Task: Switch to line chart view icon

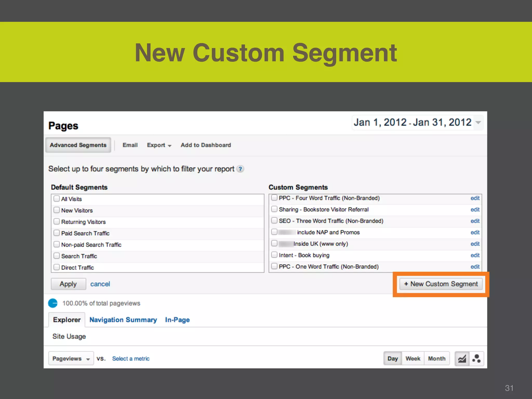Action: click(x=462, y=359)
